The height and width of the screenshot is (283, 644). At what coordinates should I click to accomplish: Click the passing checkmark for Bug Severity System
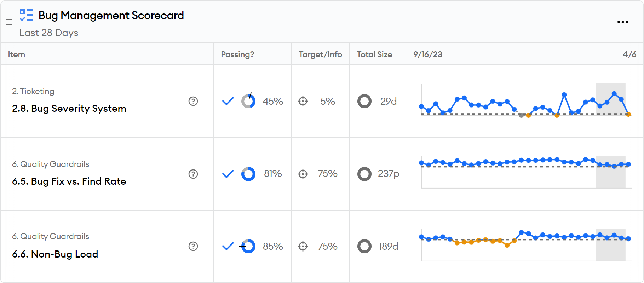pyautogui.click(x=228, y=102)
